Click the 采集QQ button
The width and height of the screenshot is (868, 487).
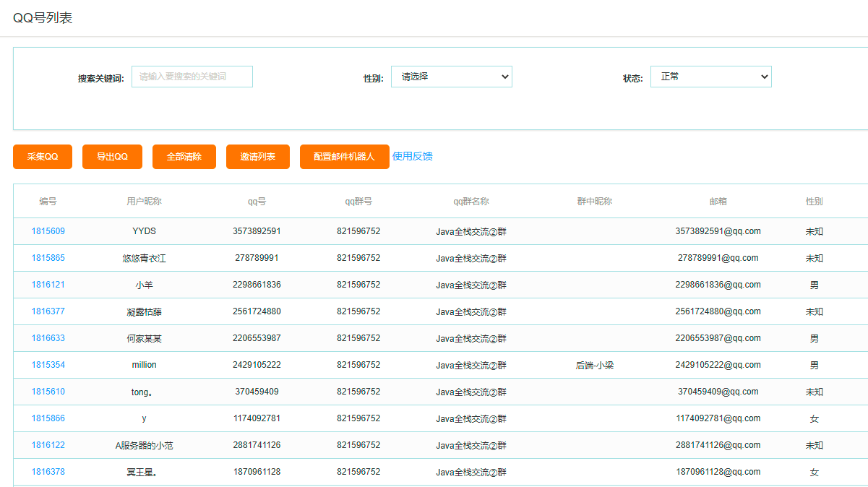[43, 157]
